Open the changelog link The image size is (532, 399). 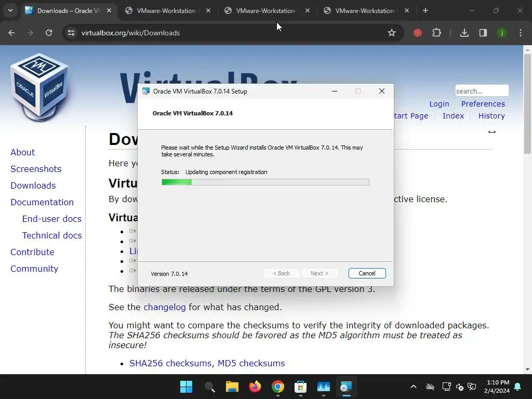click(165, 307)
